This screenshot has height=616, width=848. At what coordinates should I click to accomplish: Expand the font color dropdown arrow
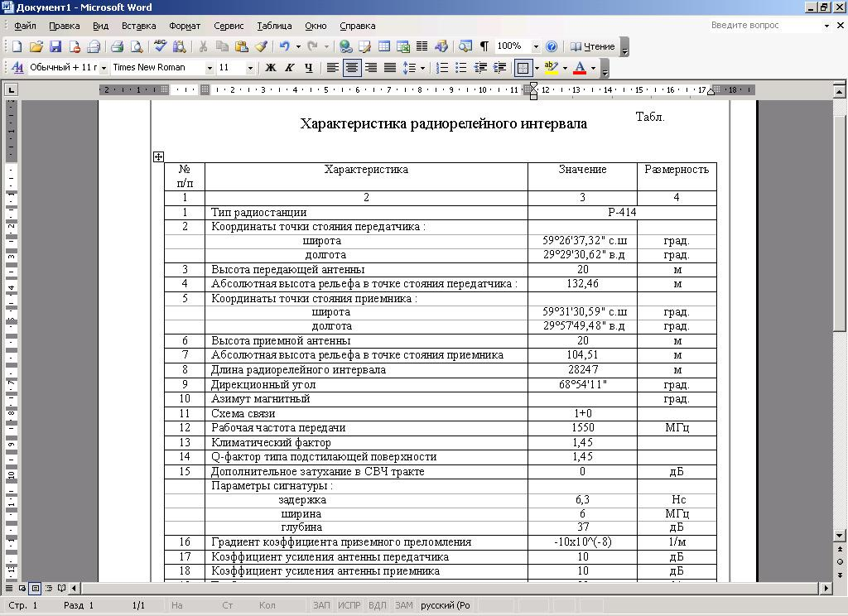[593, 68]
